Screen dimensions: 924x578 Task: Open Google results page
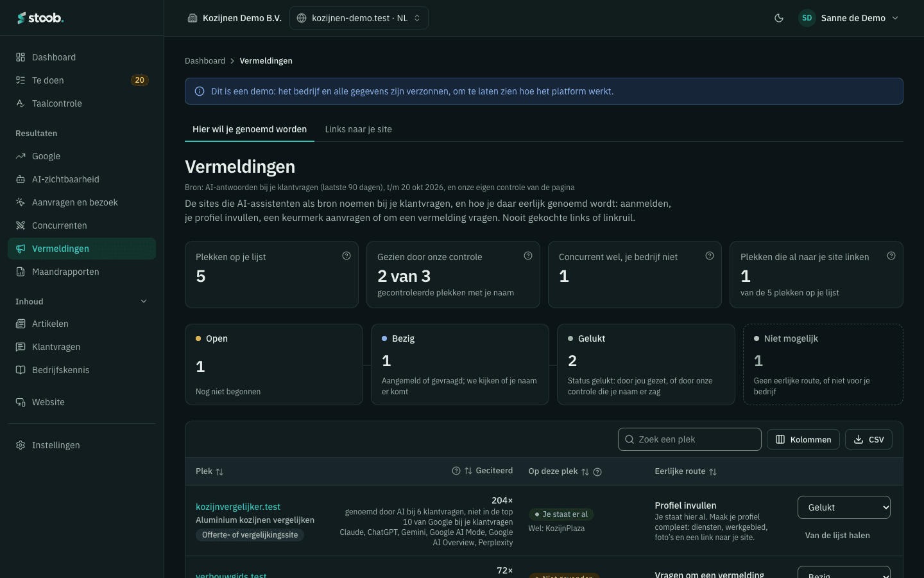pyautogui.click(x=81, y=156)
